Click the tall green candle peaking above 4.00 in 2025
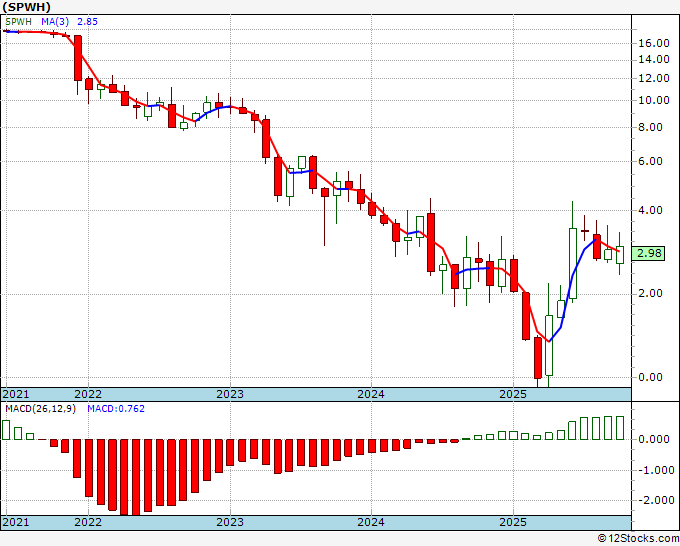This screenshot has width=680, height=546. [573, 264]
